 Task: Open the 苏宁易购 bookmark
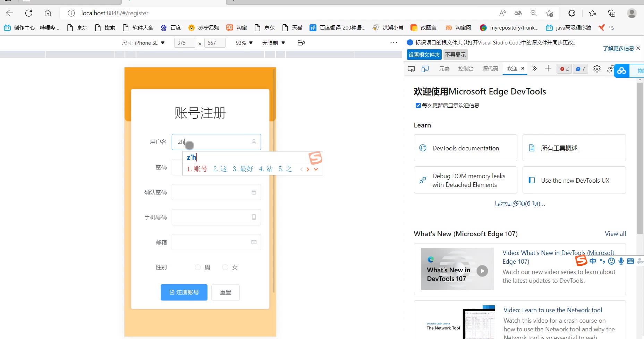(x=203, y=27)
